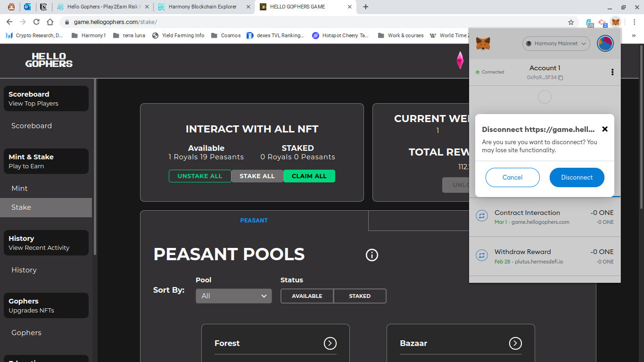Open the Harmony Mainnet network selector
This screenshot has width=644, height=362.
click(x=556, y=43)
